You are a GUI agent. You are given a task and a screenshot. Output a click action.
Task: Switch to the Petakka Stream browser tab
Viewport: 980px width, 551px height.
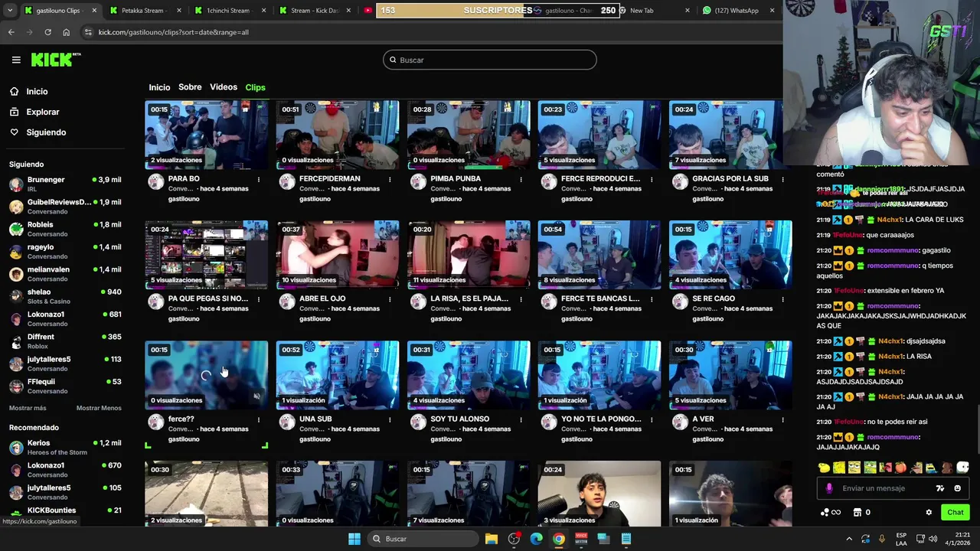coord(143,11)
